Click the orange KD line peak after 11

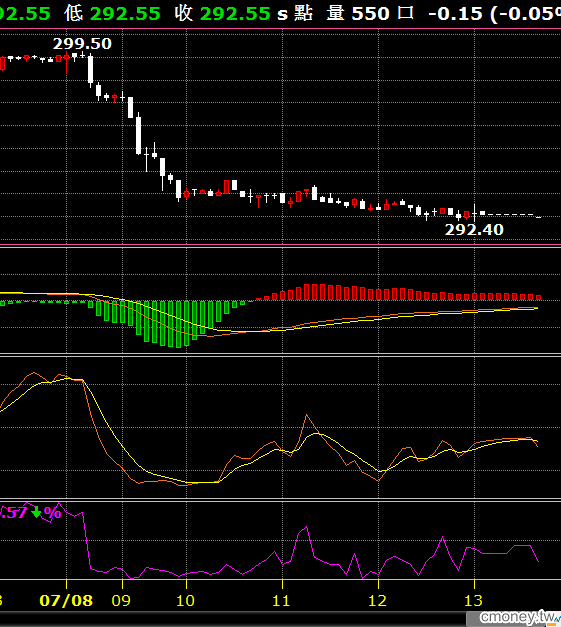pos(307,416)
